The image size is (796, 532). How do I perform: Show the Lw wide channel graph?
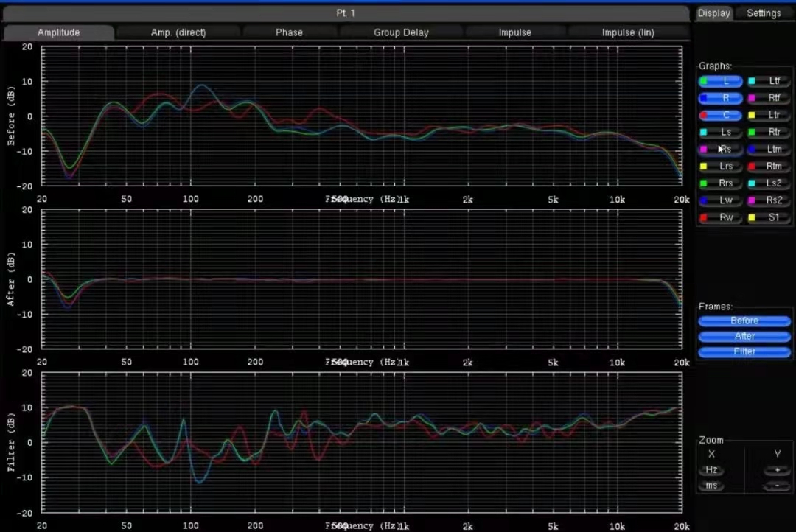click(721, 200)
